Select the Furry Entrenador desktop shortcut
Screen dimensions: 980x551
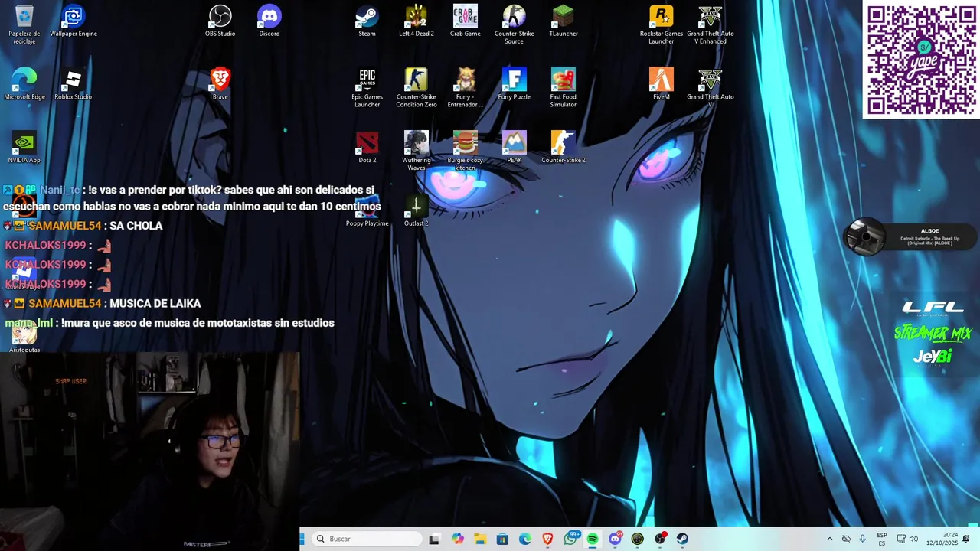coord(465,88)
